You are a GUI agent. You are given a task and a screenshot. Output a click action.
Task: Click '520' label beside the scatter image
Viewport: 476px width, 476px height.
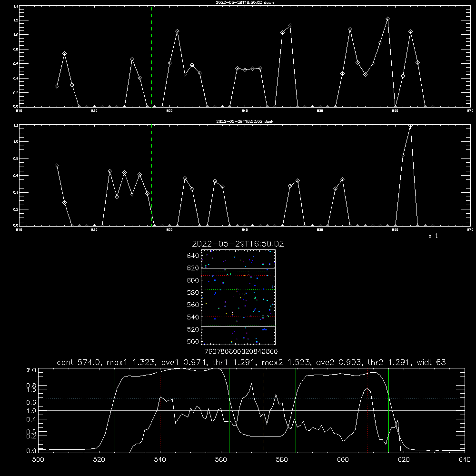[x=193, y=329]
